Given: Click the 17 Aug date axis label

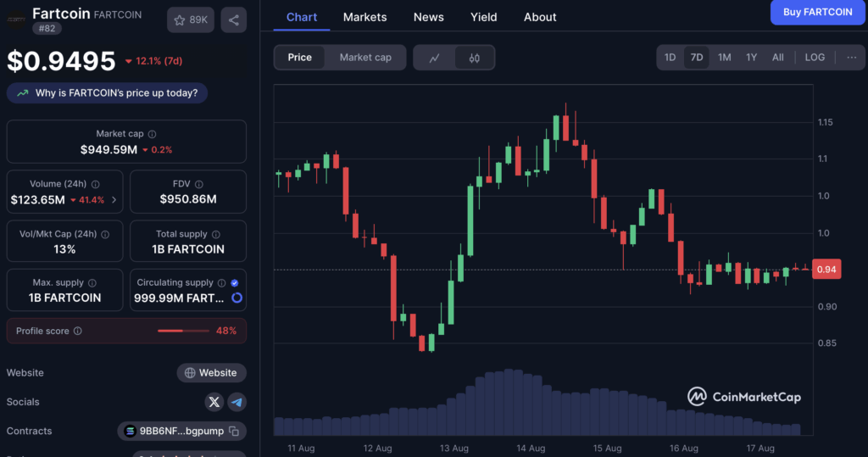Looking at the screenshot, I should (760, 449).
